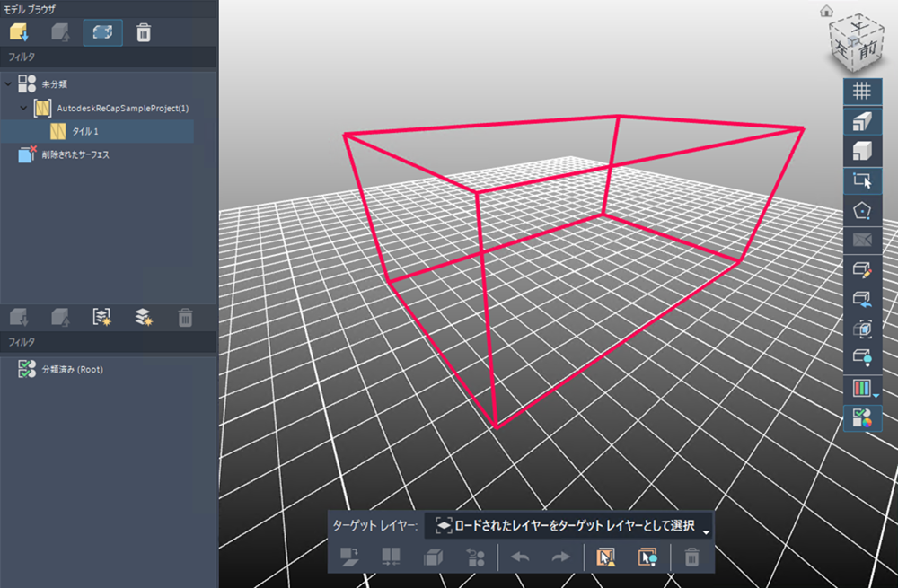Click the 左 face of the view cube
898x588 pixels.
[841, 49]
